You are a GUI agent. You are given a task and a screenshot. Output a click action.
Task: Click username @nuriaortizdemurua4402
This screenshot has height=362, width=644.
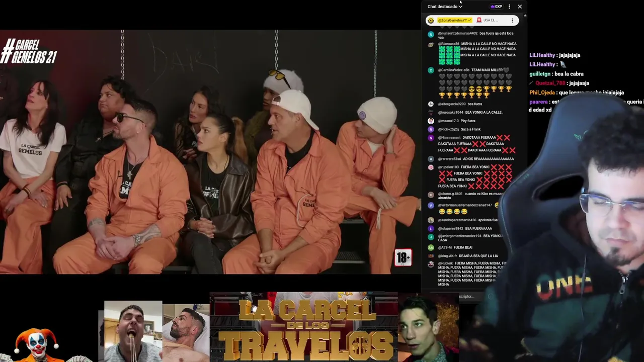point(457,33)
